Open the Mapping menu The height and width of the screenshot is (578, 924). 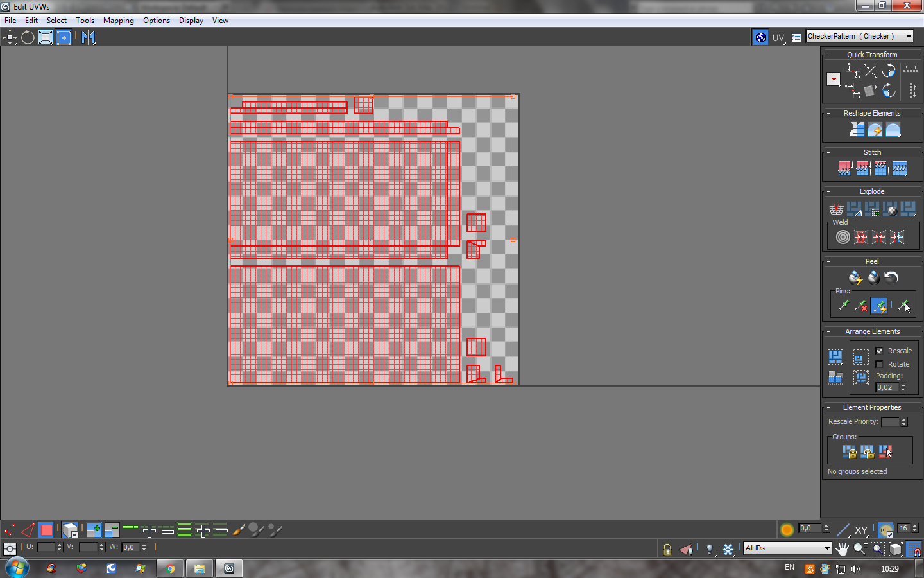(119, 21)
